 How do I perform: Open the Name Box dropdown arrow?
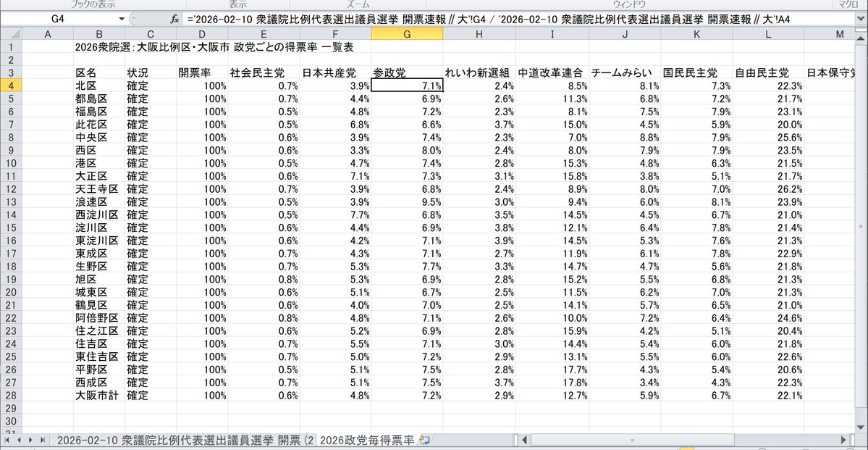pos(122,19)
